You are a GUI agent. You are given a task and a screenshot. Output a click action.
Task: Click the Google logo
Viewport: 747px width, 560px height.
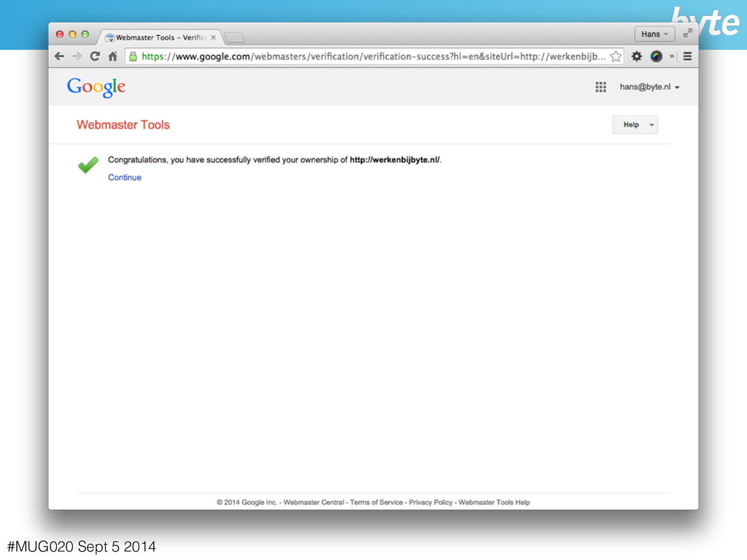96,87
